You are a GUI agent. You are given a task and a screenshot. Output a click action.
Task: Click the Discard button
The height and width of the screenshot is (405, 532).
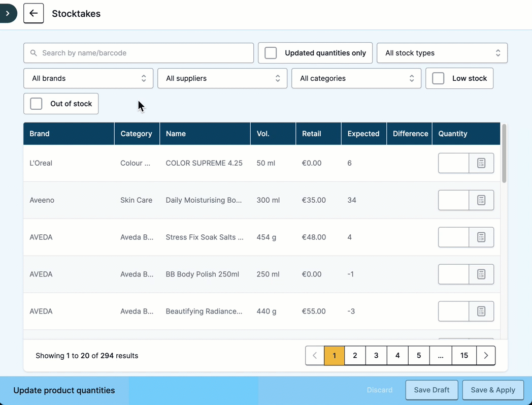(x=379, y=390)
